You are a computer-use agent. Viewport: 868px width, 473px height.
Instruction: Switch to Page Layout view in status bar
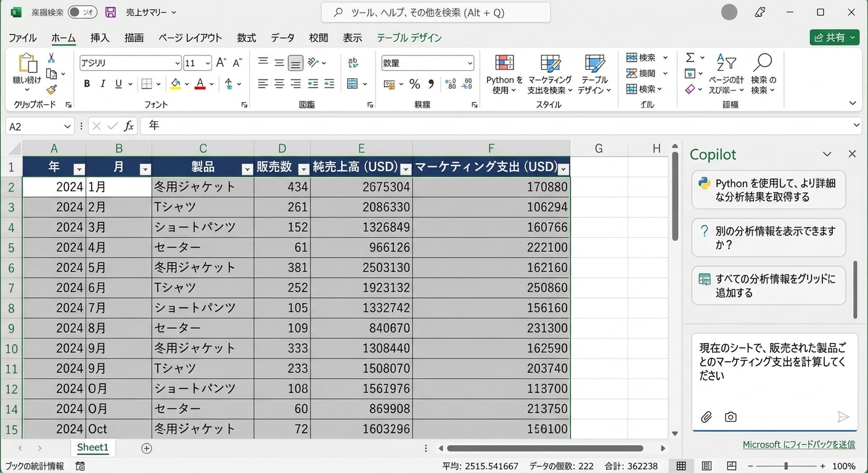[x=706, y=466]
